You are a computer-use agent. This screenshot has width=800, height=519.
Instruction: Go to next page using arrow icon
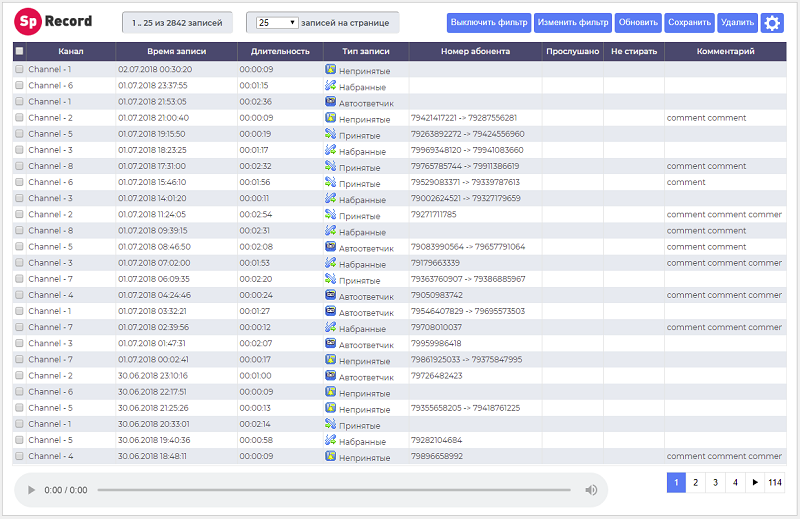tap(755, 482)
